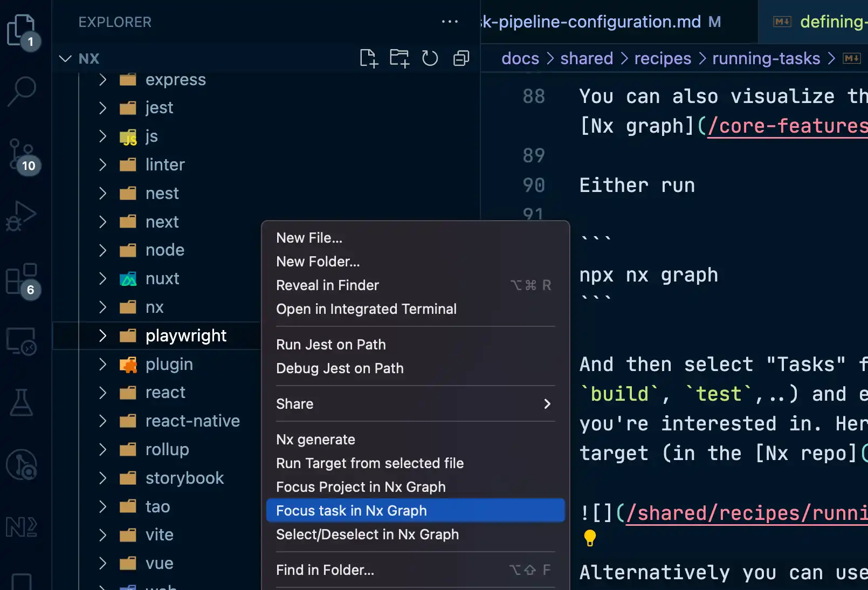Expand the playwright folder
Viewport: 868px width, 590px height.
(102, 335)
